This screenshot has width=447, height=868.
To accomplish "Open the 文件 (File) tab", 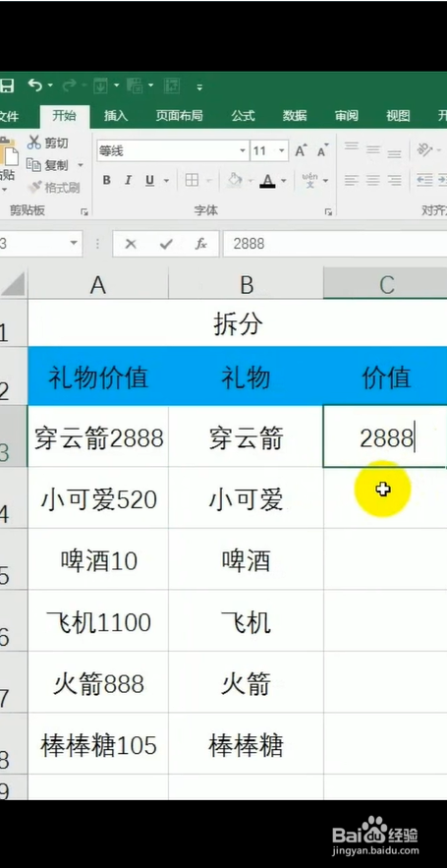I will (8, 116).
